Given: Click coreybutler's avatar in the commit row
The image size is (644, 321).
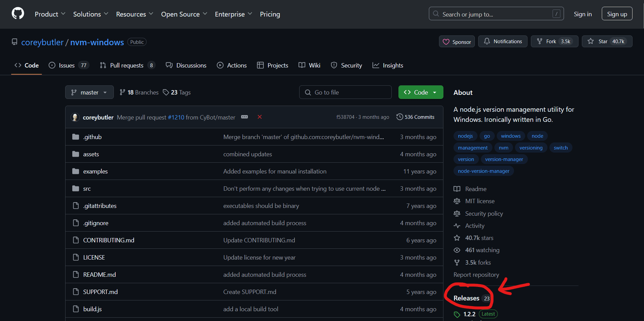Looking at the screenshot, I should coord(75,117).
